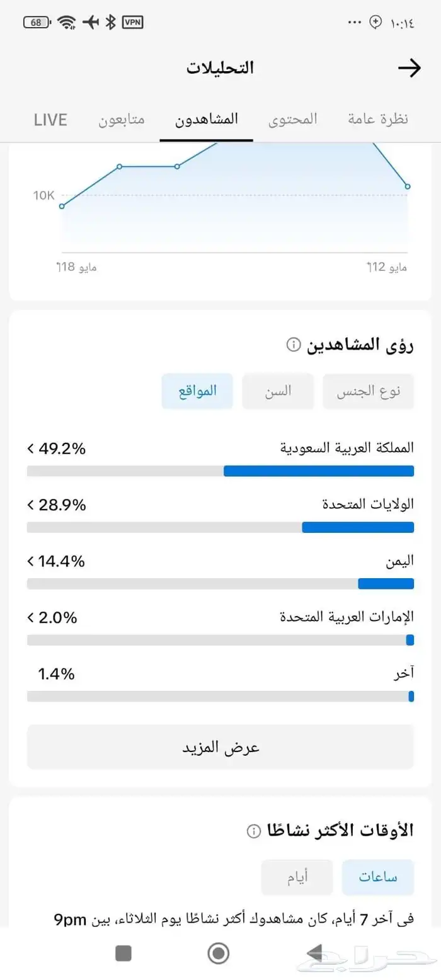Switch to the نظرة عامة tab
This screenshot has width=441, height=980.
[378, 119]
